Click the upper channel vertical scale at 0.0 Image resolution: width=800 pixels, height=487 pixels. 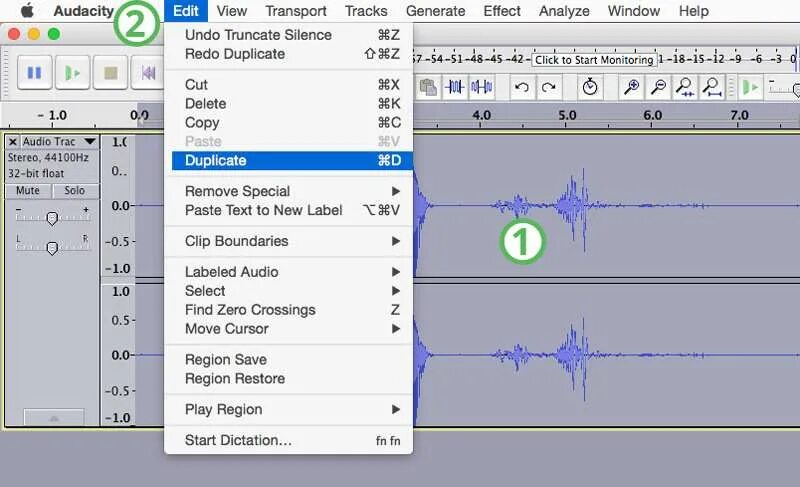pos(120,206)
